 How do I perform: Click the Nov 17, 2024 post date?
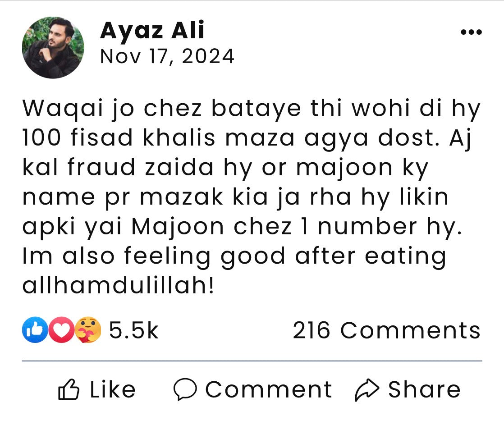[x=167, y=57]
